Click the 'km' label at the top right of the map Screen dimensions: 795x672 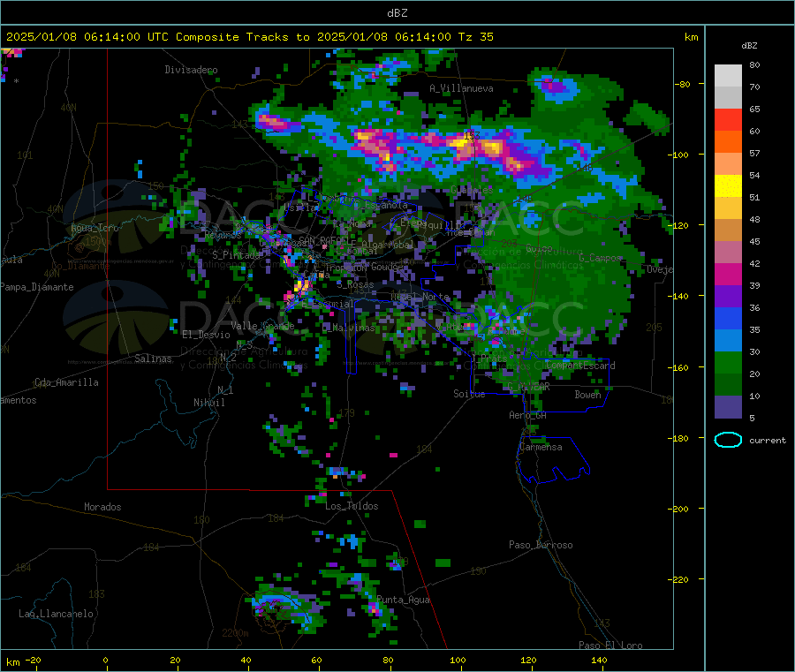(x=691, y=37)
